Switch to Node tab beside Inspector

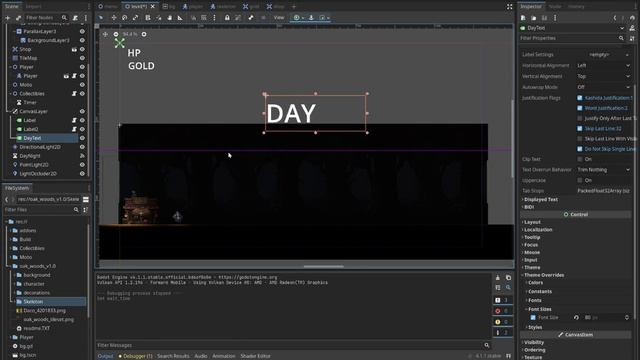click(x=555, y=7)
